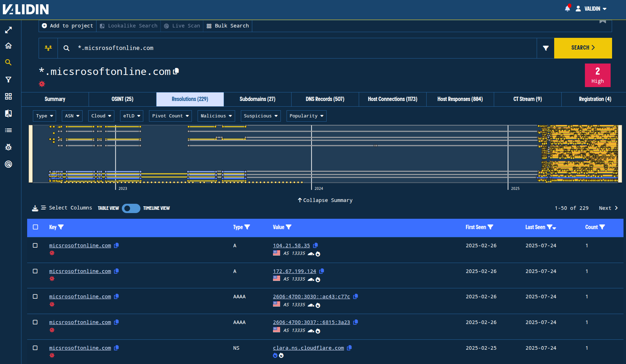Switch to the OSINT (25) tab
This screenshot has height=364, width=626.
123,99
